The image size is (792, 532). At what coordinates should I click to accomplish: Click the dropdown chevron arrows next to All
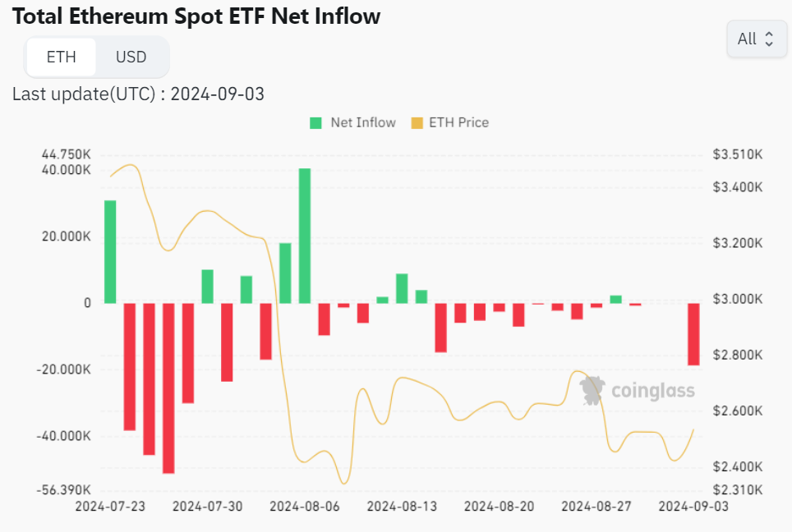(x=770, y=39)
